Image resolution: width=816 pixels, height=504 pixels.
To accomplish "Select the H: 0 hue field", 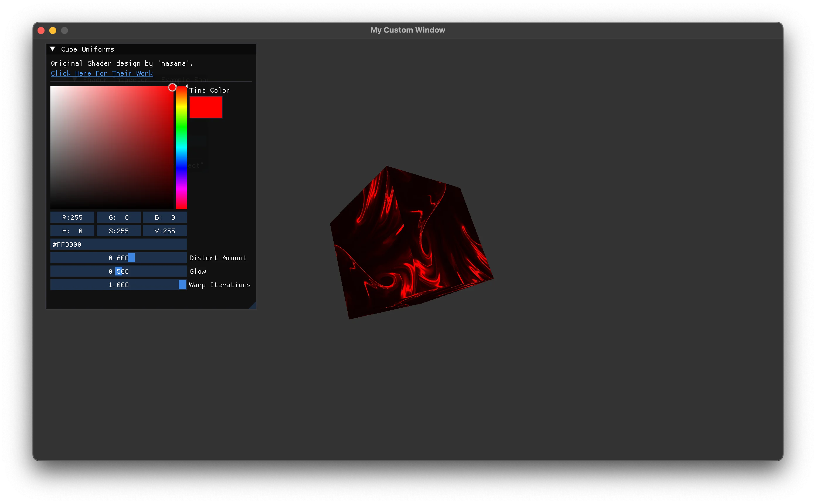I will (72, 231).
